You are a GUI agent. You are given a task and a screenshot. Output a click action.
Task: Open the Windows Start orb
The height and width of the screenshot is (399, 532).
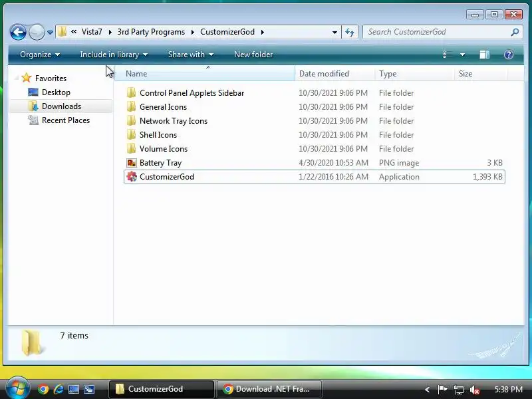click(x=17, y=388)
